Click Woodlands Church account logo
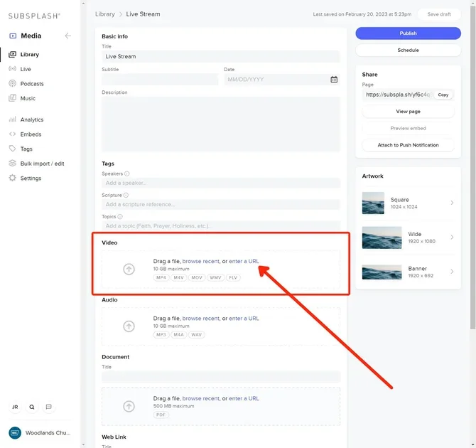This screenshot has height=448, width=476. coord(15,432)
